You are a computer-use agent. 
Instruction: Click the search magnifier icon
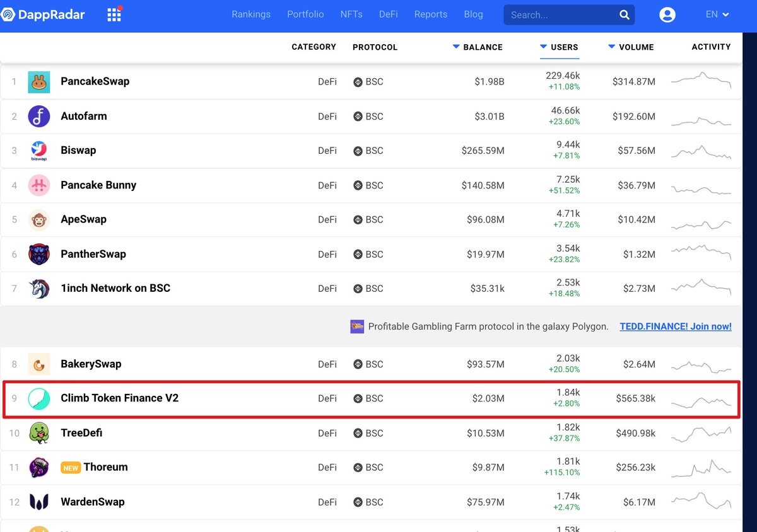pyautogui.click(x=624, y=15)
